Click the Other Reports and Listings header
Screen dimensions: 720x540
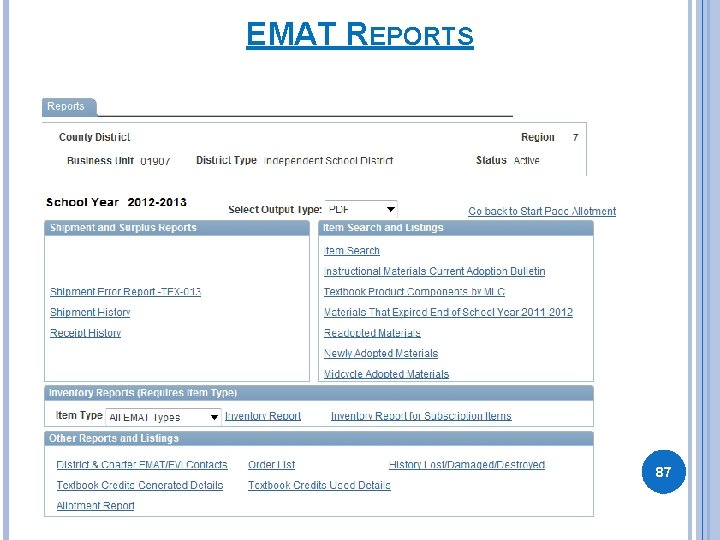[x=319, y=439]
